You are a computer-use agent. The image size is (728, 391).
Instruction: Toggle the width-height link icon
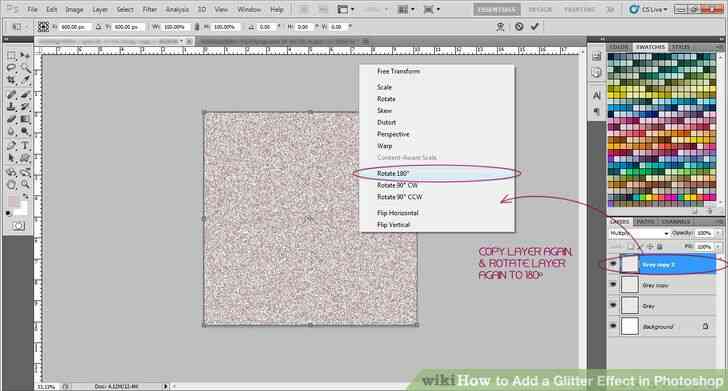197,27
